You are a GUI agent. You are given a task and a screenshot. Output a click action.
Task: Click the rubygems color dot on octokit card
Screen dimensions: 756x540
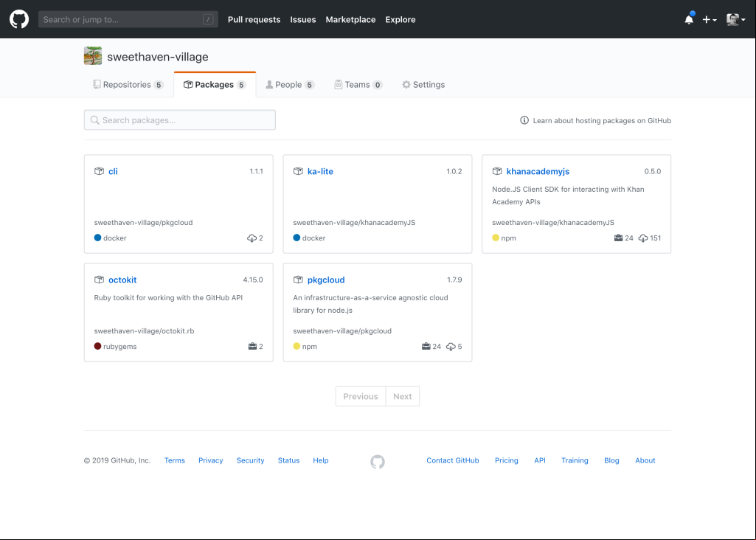(97, 346)
